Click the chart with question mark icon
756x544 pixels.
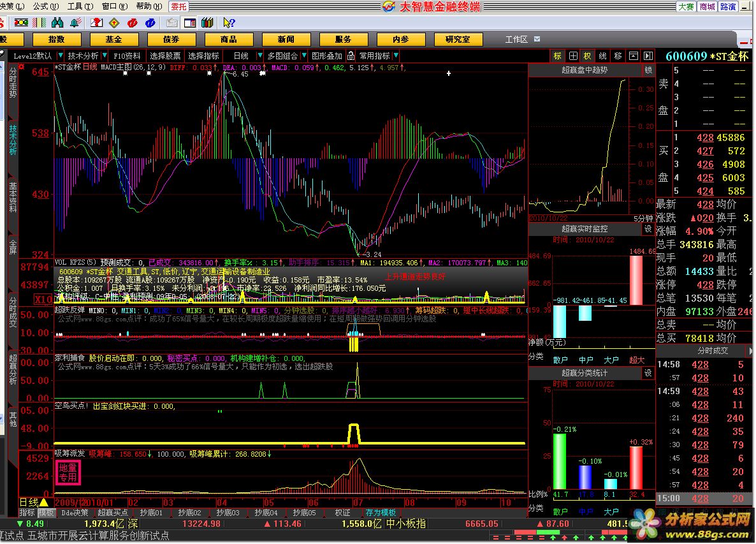tap(97, 23)
